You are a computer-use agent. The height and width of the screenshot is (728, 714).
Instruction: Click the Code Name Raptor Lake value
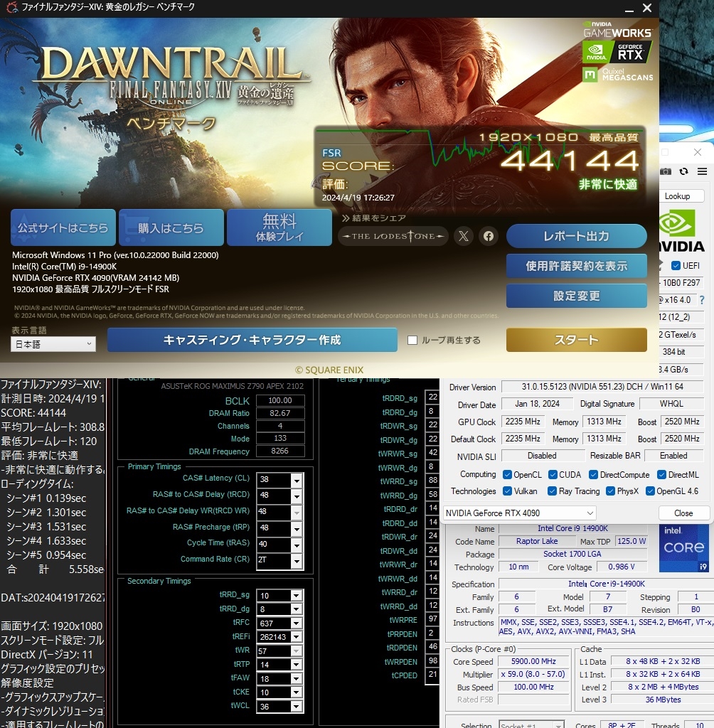click(537, 541)
